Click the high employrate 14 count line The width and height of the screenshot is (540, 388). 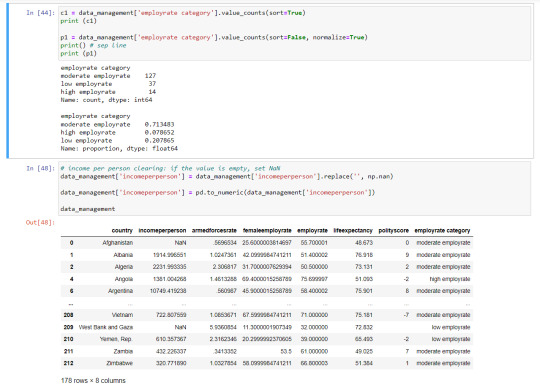(x=108, y=92)
